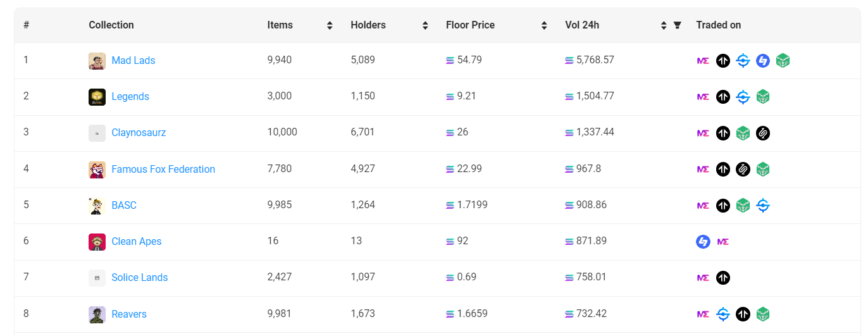Click blue lightning-bolt marketplace icon for Mad Lads
This screenshot has width=868, height=336.
763,61
